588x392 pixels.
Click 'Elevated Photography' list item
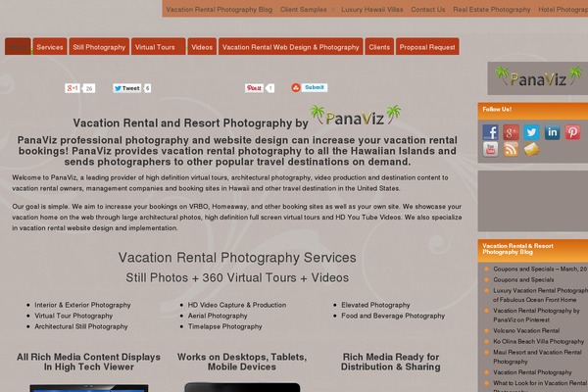[375, 306]
